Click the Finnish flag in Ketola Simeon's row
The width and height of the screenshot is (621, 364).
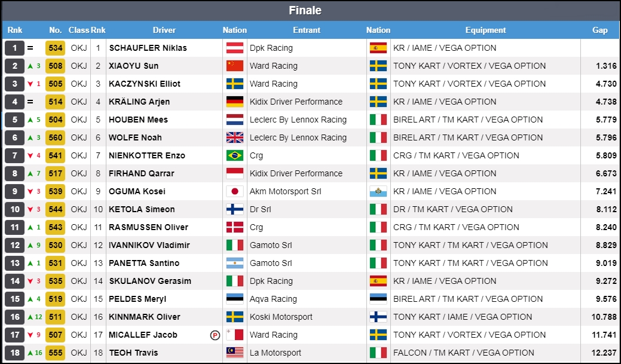(x=234, y=209)
